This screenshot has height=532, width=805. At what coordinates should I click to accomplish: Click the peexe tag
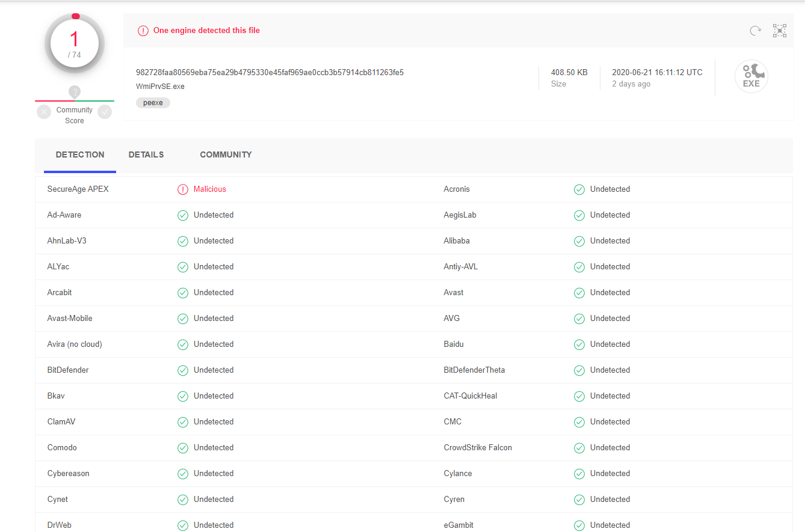point(153,103)
